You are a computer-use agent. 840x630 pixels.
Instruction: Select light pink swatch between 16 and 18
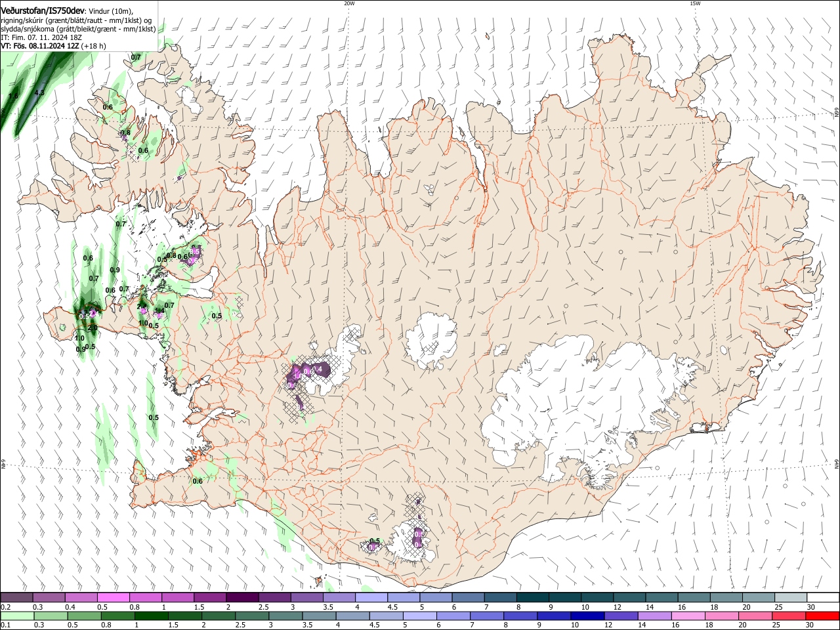(x=688, y=616)
